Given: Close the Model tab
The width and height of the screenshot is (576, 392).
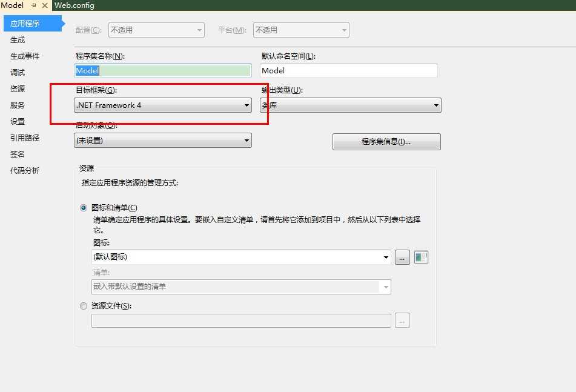Looking at the screenshot, I should pyautogui.click(x=45, y=5).
